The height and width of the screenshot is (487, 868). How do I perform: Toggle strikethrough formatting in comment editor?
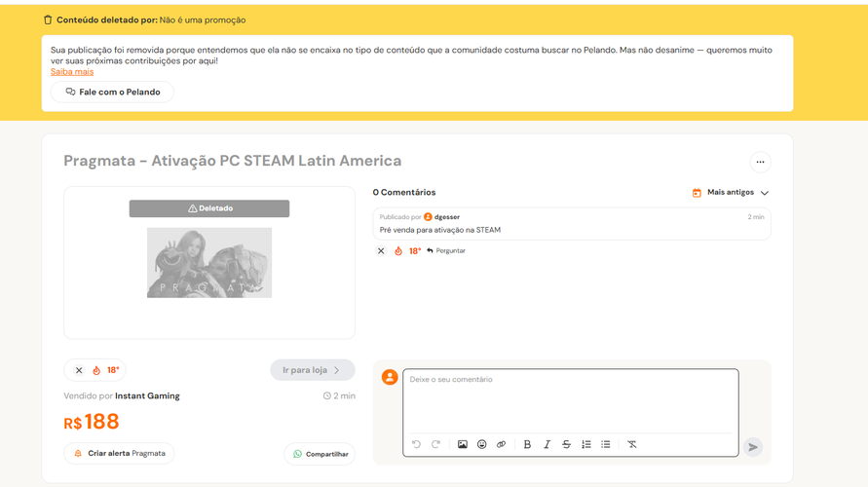coord(566,444)
